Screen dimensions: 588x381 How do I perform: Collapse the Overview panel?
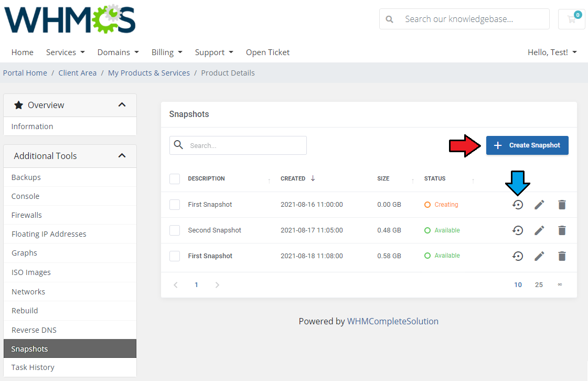(x=122, y=105)
